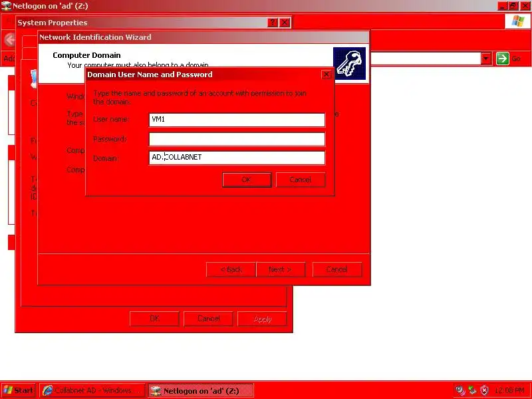Click the network connection tray icon
Image resolution: width=532 pixels, height=399 pixels.
point(472,390)
